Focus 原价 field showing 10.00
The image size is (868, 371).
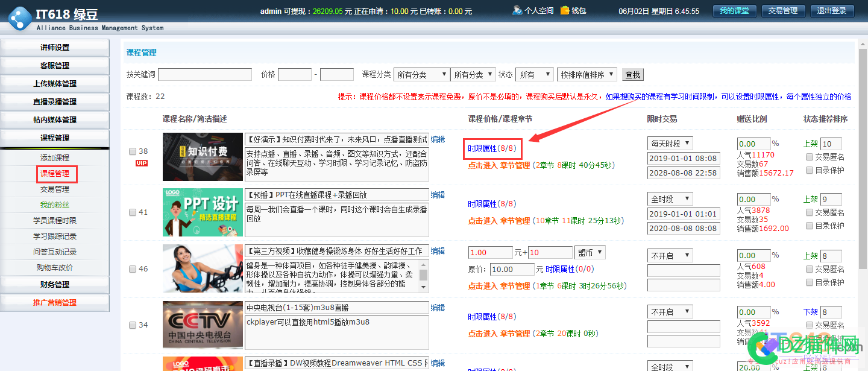point(512,269)
